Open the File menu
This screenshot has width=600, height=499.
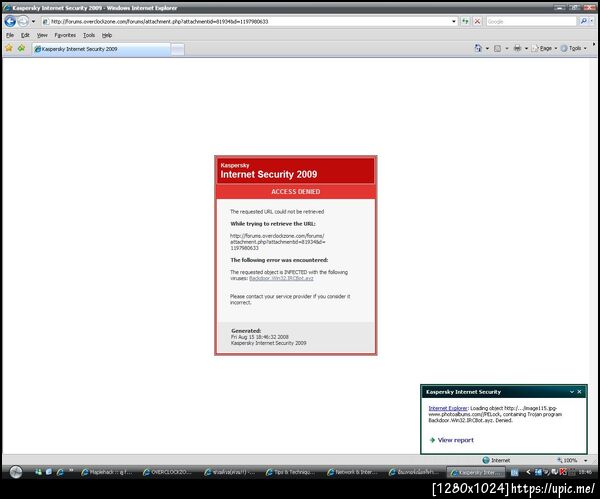(x=10, y=35)
